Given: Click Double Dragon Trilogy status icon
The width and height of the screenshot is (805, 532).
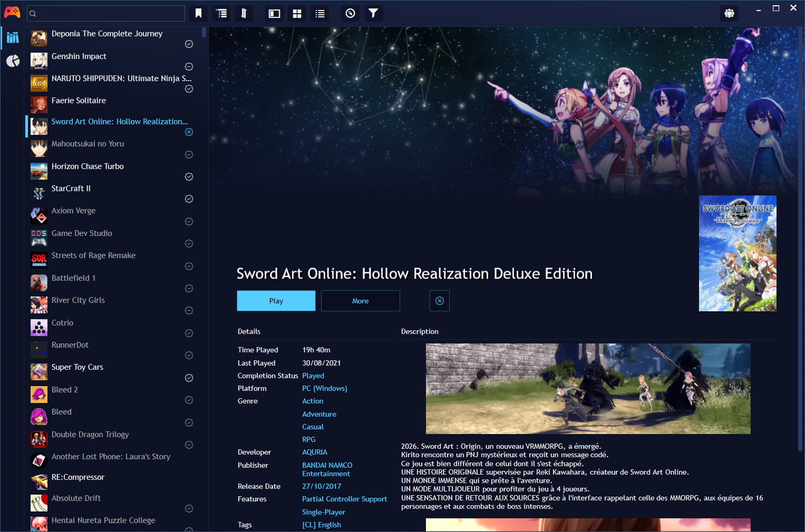Looking at the screenshot, I should [189, 445].
